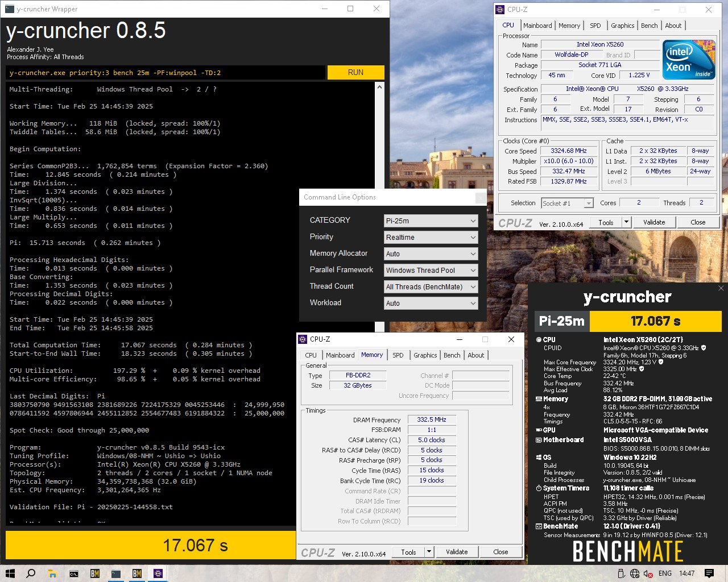This screenshot has height=582, width=728.
Task: Click the y-cruncher Wrapper title bar icon
Action: [9, 9]
